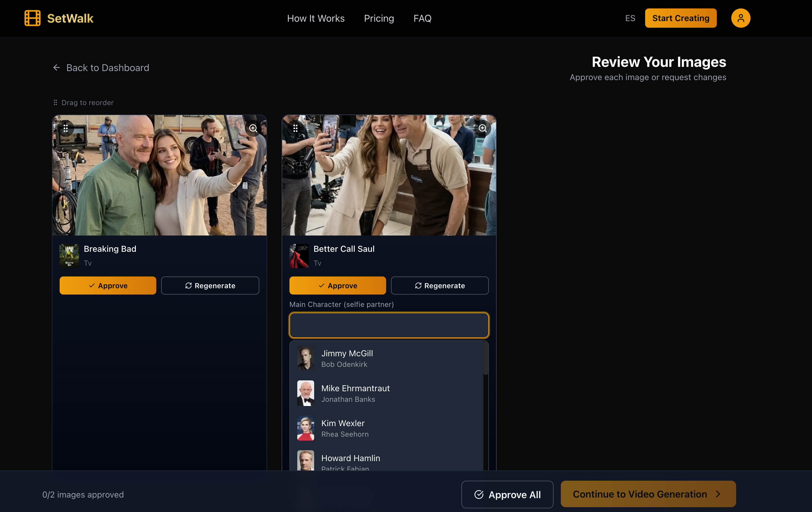Click the Main Character search input field
The image size is (812, 512).
click(x=389, y=325)
